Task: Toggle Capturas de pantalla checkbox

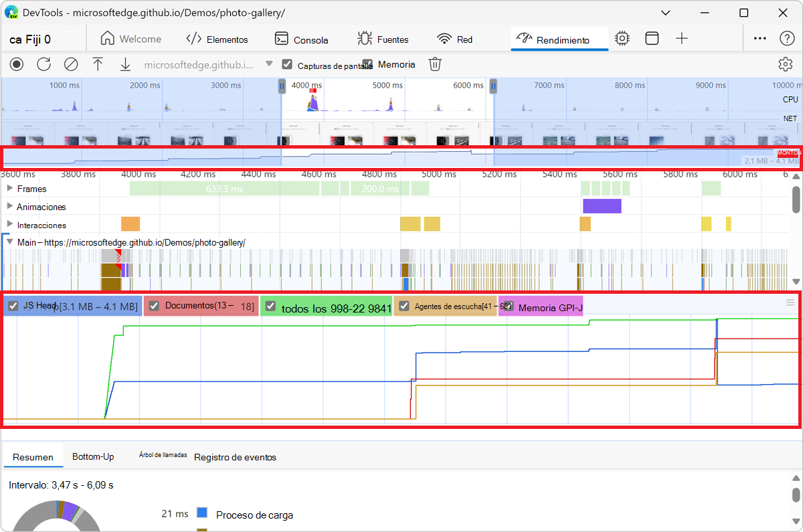Action: pyautogui.click(x=288, y=64)
